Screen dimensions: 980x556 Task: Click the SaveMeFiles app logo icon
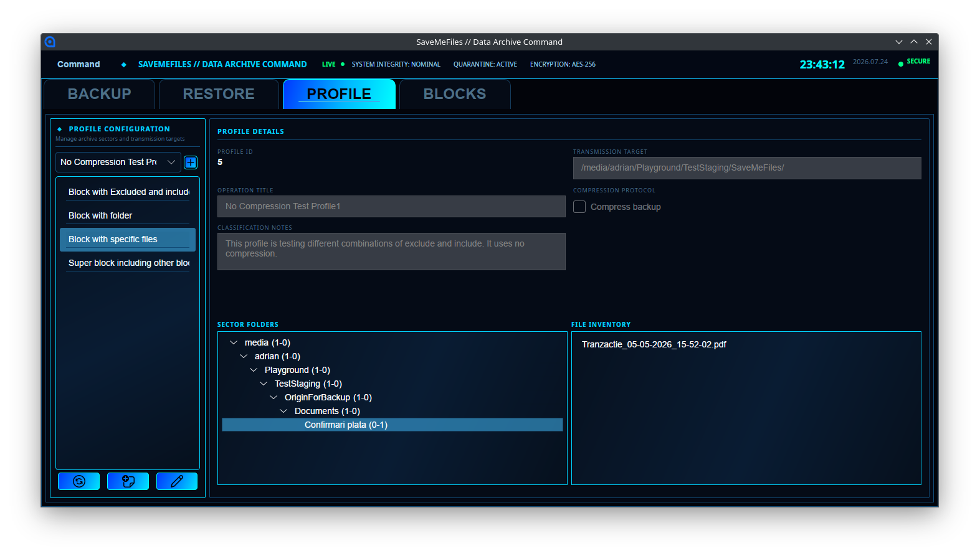tap(50, 42)
